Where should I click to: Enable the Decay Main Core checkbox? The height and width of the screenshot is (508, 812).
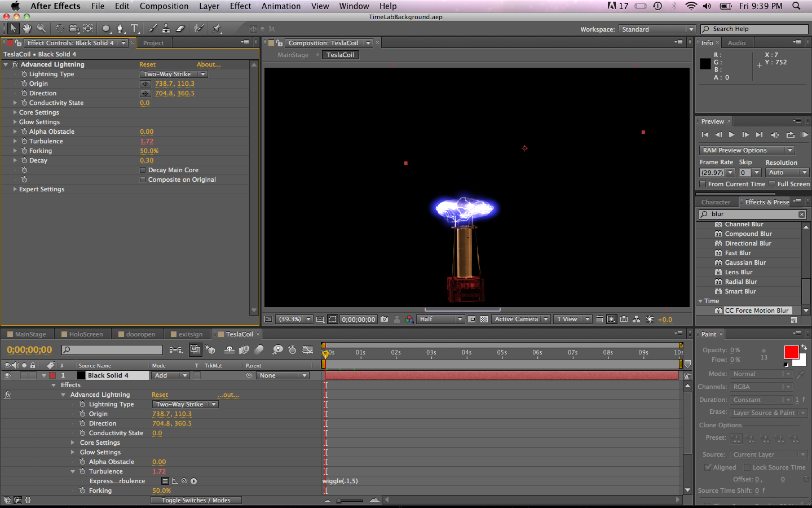[x=143, y=169]
